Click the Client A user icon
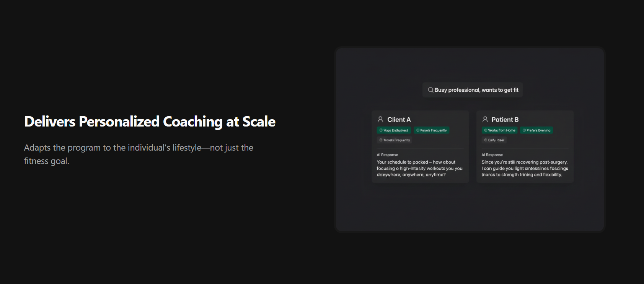 coord(380,119)
